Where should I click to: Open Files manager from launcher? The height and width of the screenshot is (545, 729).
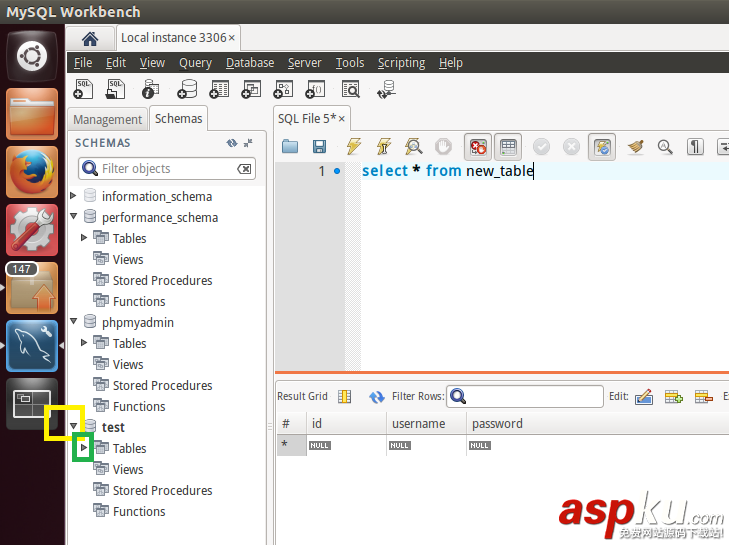click(x=32, y=114)
